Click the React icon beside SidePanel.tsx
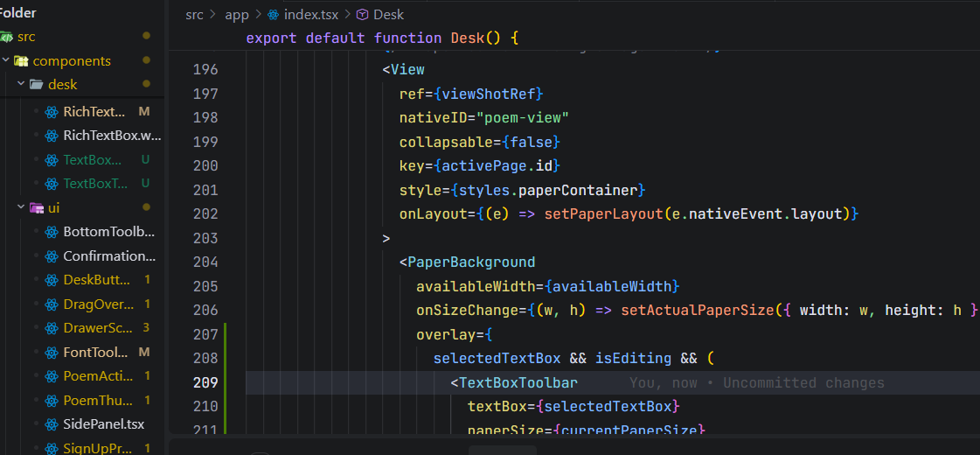980x455 pixels. click(52, 424)
